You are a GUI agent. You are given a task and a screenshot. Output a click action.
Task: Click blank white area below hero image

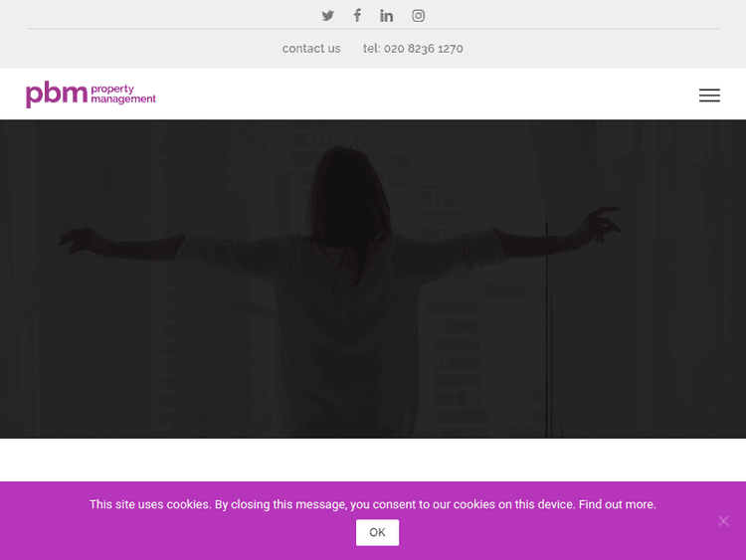pos(373,460)
